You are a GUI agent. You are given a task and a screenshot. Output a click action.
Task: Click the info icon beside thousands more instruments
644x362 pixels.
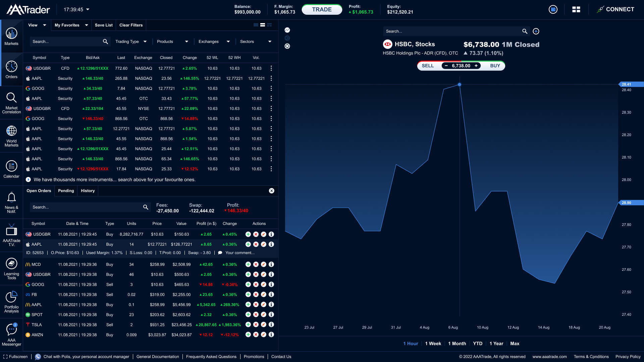pyautogui.click(x=29, y=180)
